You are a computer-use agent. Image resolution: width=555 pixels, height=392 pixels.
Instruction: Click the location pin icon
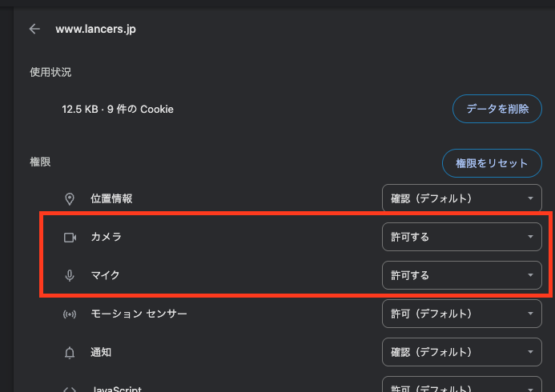pyautogui.click(x=70, y=198)
